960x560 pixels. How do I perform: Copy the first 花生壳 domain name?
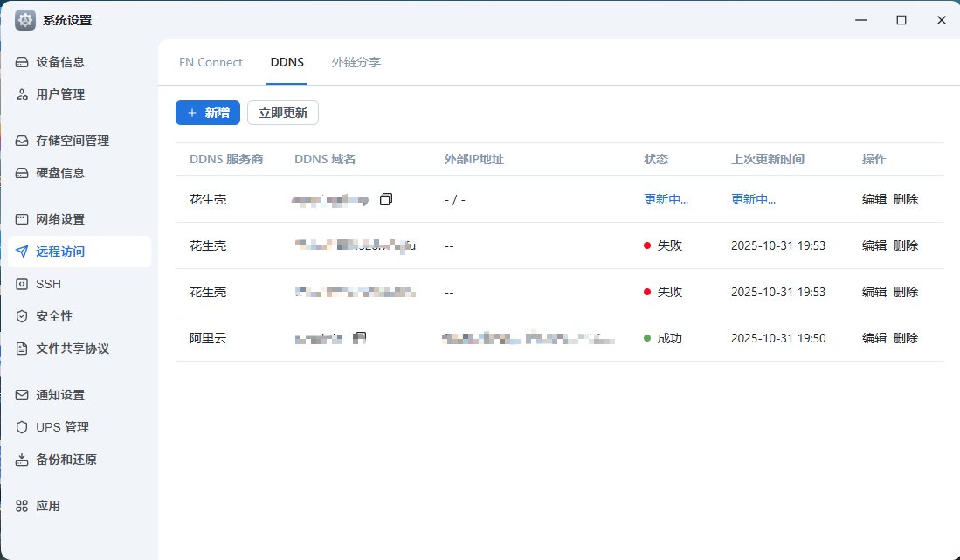[386, 199]
